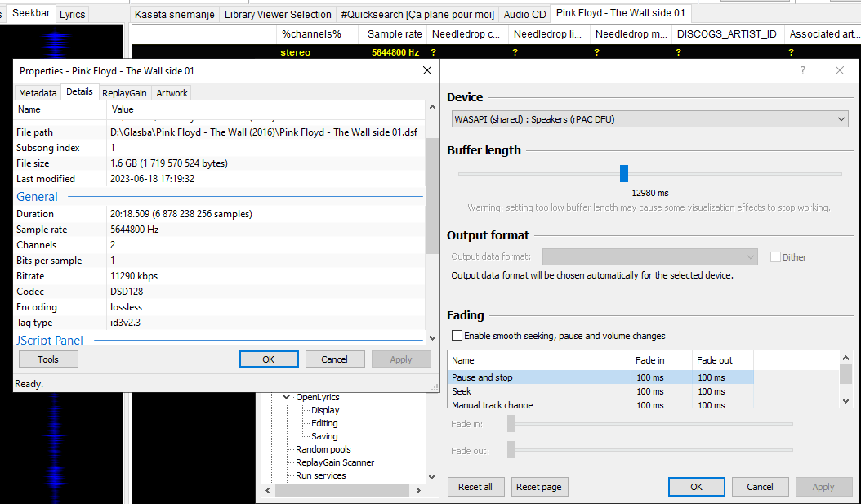
Task: Click preferences tree scroll-down arrow
Action: coord(431,476)
